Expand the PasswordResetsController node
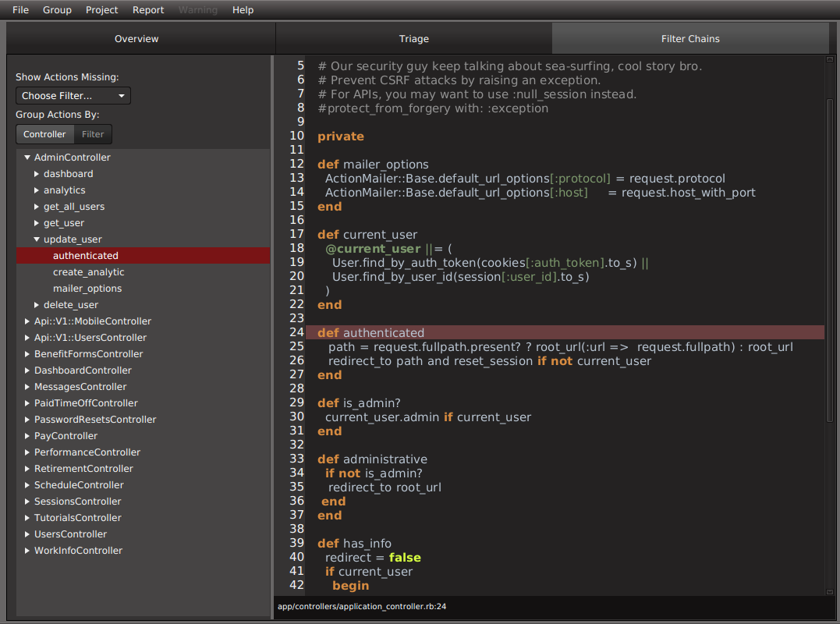The image size is (840, 624). pyautogui.click(x=27, y=420)
